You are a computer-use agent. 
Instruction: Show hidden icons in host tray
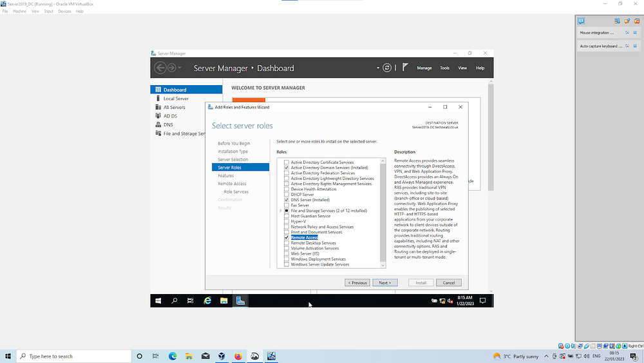pos(546,356)
